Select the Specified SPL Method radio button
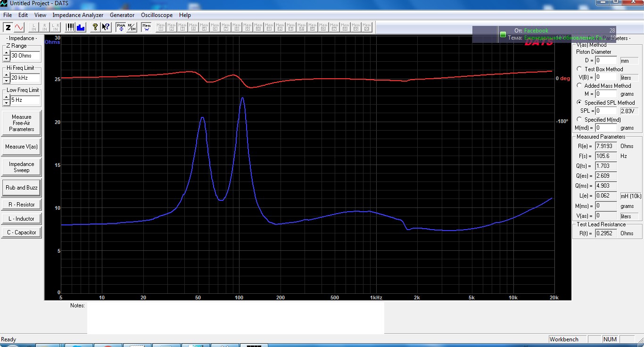Image resolution: width=644 pixels, height=347 pixels. (x=579, y=102)
